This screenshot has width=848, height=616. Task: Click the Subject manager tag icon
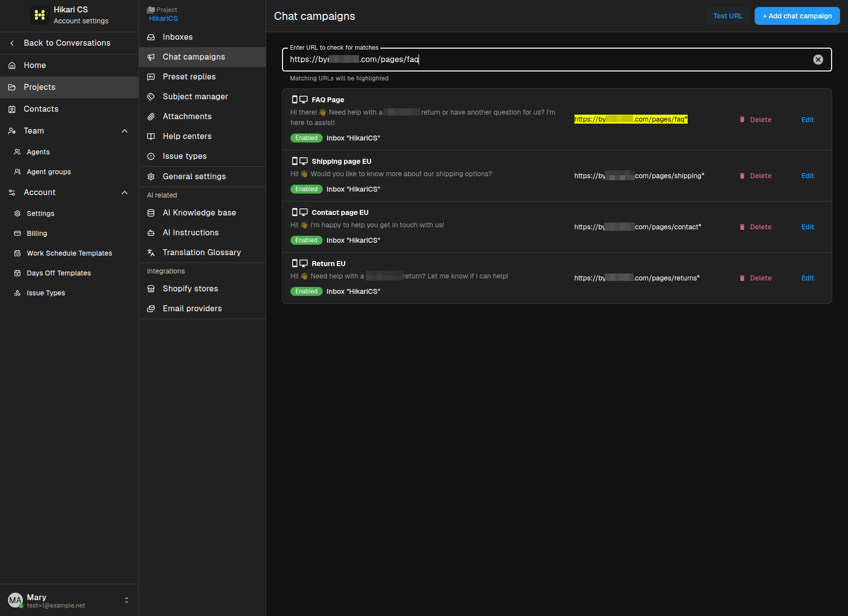(x=151, y=97)
